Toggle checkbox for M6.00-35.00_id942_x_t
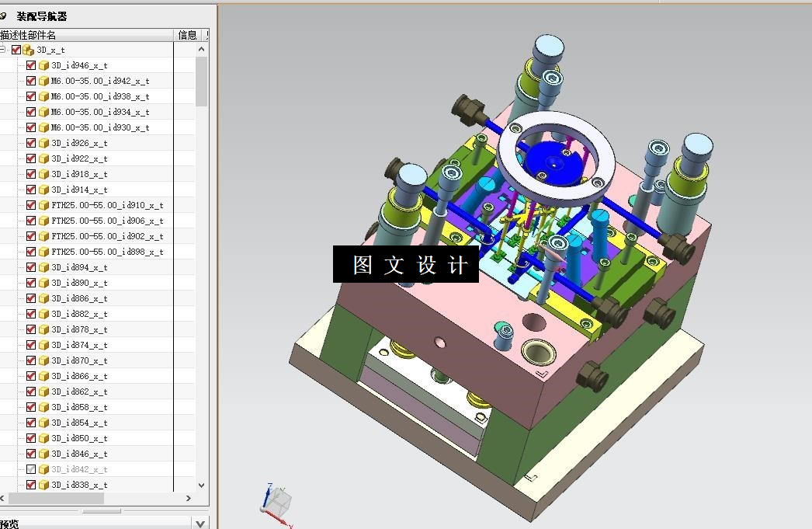Viewport: 812px width, 529px height. [x=30, y=81]
